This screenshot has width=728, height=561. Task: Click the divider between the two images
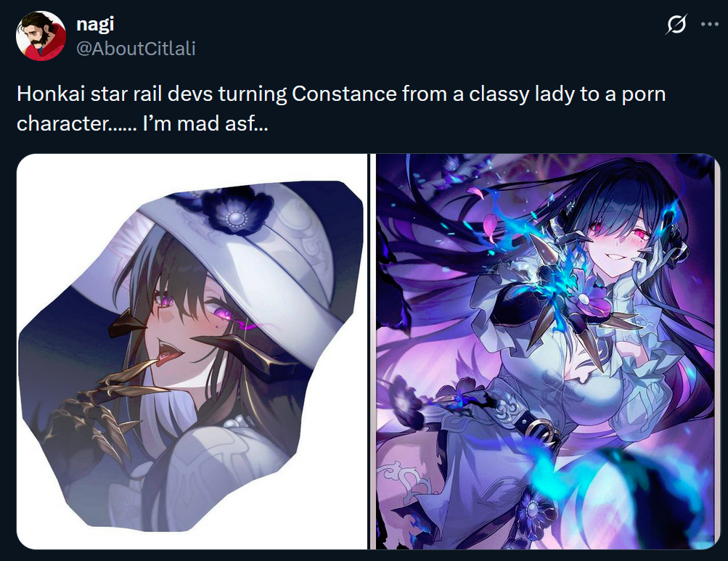372,351
